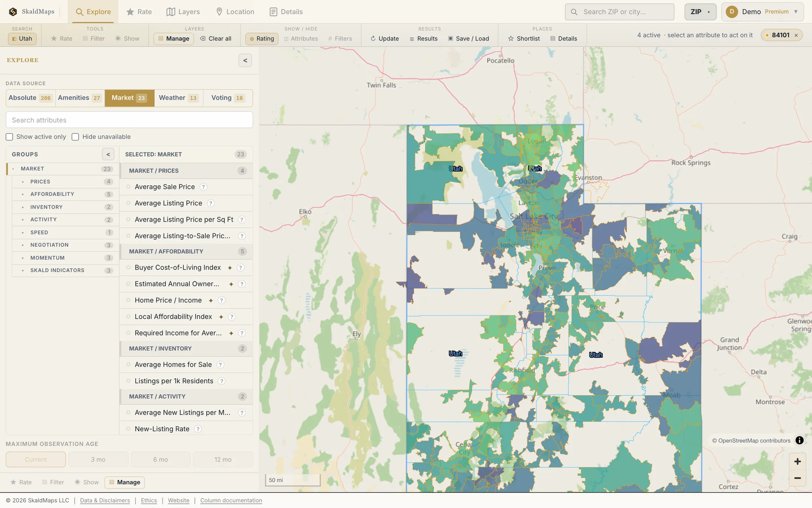Open the Column documentation link
Image resolution: width=812 pixels, height=508 pixels.
tap(231, 500)
